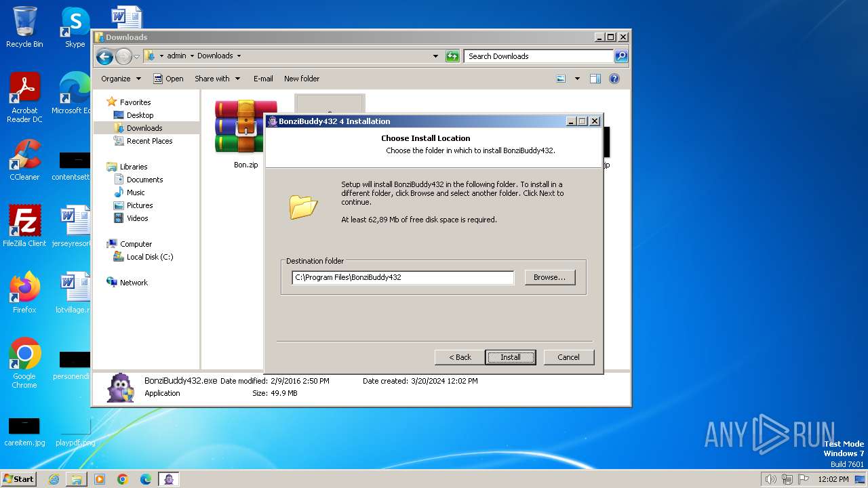Viewport: 868px width, 488px height.
Task: Open Internet Explorer from taskbar
Action: coord(54,479)
